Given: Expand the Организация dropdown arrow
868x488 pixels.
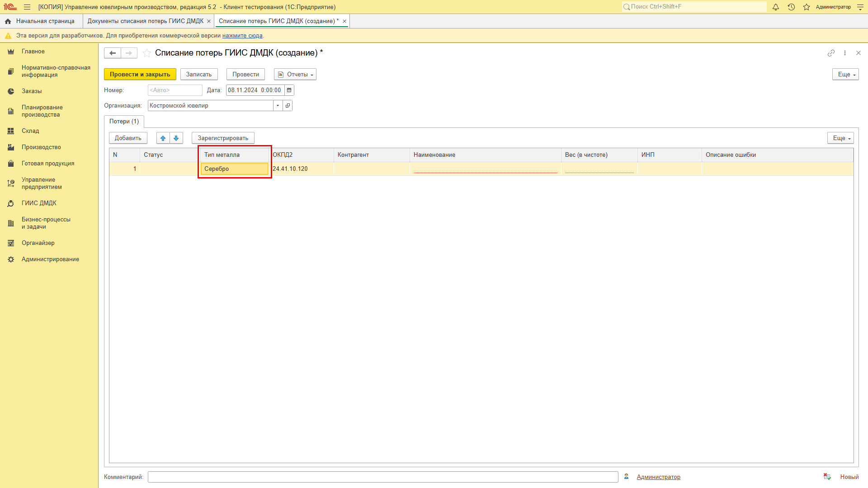Looking at the screenshot, I should pyautogui.click(x=278, y=106).
